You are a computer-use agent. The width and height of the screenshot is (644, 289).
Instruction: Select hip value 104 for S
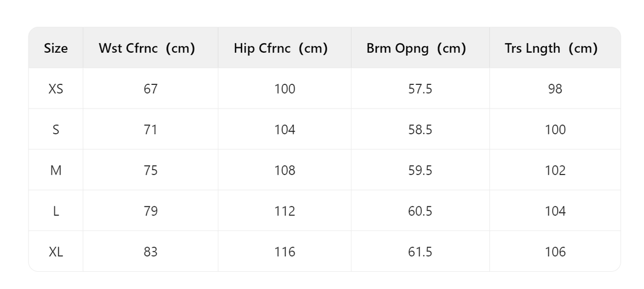point(284,130)
